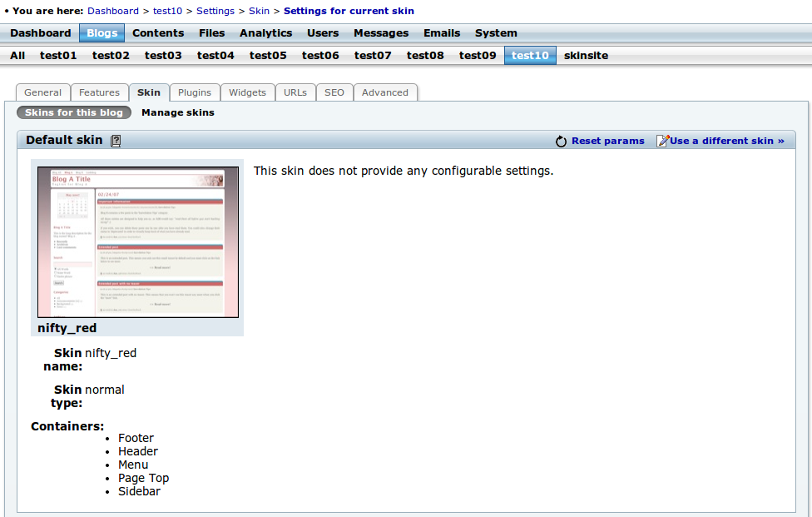This screenshot has width=812, height=517.
Task: Go to the Emails menu
Action: click(x=442, y=33)
